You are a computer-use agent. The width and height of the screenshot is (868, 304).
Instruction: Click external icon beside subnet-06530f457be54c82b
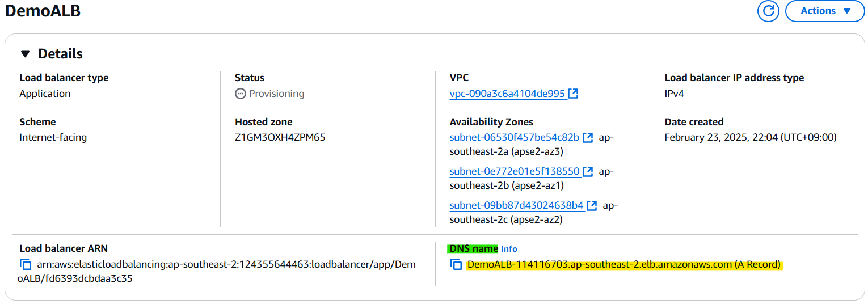588,137
